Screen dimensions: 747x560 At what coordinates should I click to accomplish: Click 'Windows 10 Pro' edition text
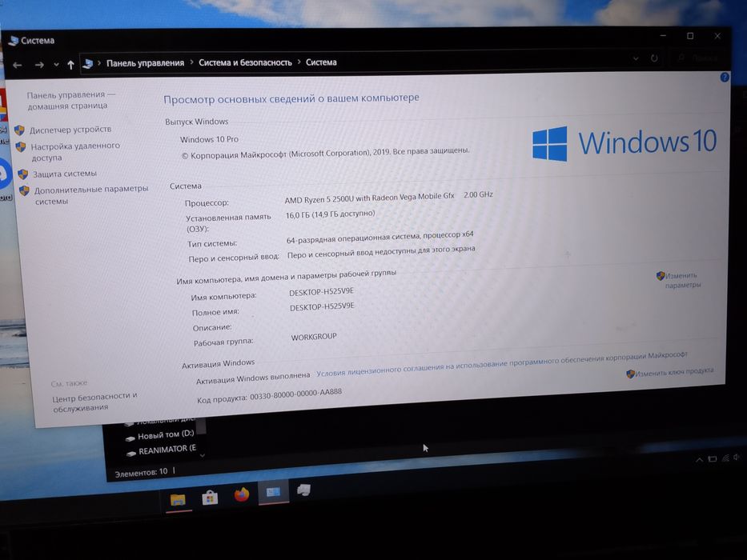209,139
